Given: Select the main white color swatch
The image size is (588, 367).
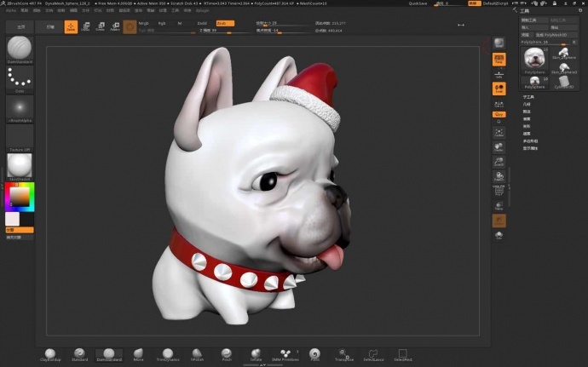Looking at the screenshot, I should pyautogui.click(x=13, y=219).
